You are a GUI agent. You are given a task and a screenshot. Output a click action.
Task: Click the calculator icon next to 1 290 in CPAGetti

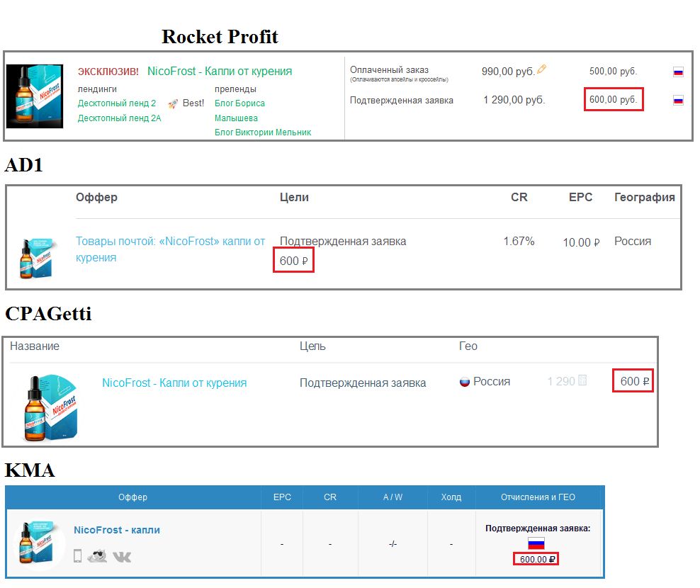click(582, 381)
